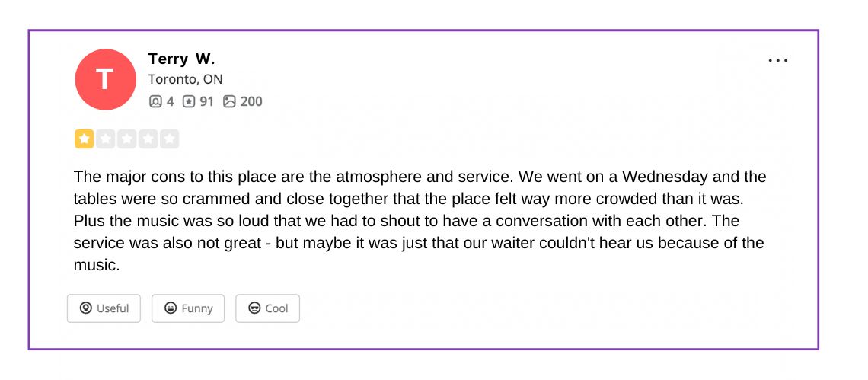868x380 pixels.
Task: Mark the review as Cool
Action: click(x=267, y=308)
